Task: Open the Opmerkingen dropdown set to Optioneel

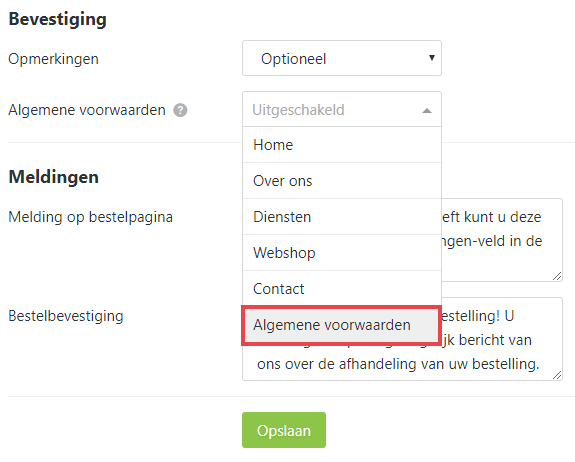Action: click(342, 58)
